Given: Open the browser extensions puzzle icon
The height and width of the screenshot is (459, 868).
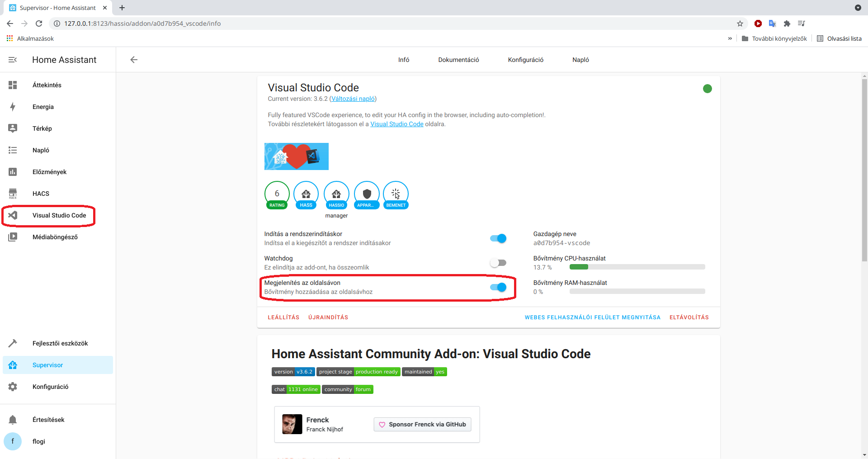Looking at the screenshot, I should (787, 24).
